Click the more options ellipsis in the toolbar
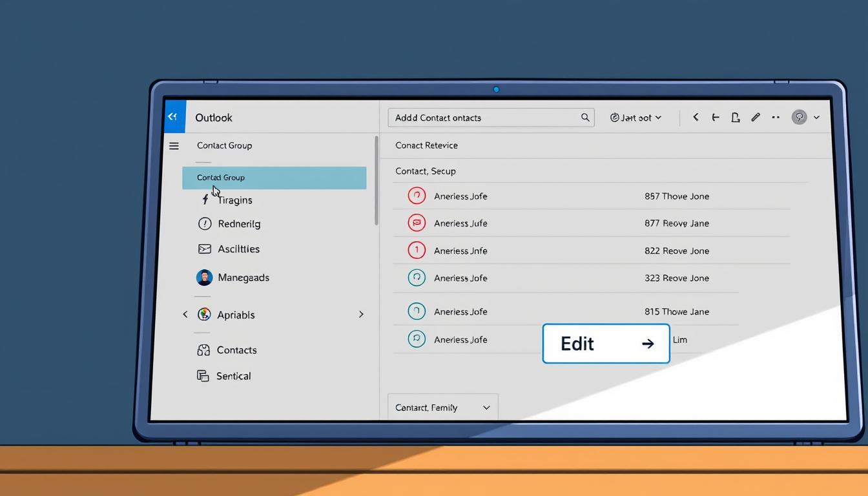Screen dimensions: 868x496 point(776,117)
